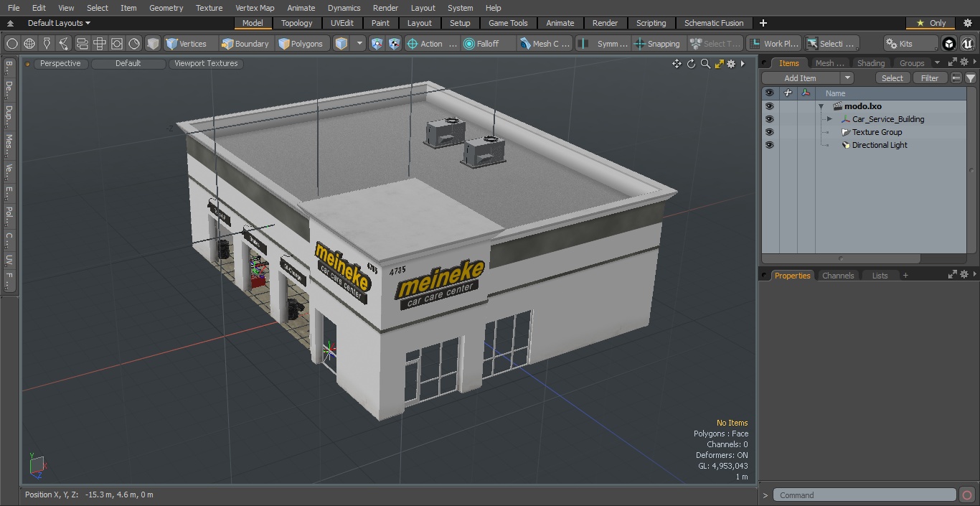Open the Work Plane menu

[x=773, y=44]
